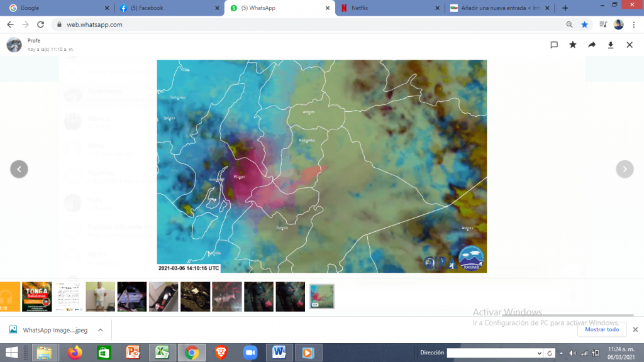
Task: Go to the previous media item
Action: coord(19,169)
